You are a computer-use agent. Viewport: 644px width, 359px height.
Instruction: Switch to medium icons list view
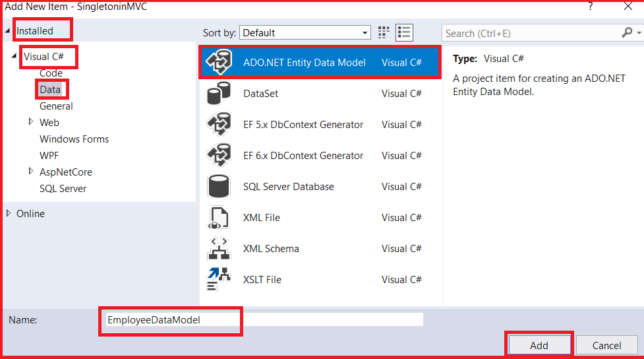404,32
